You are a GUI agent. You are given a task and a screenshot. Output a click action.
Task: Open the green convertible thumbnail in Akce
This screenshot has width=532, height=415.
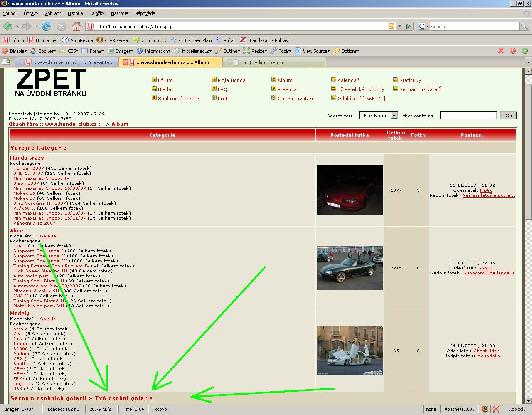(x=350, y=268)
